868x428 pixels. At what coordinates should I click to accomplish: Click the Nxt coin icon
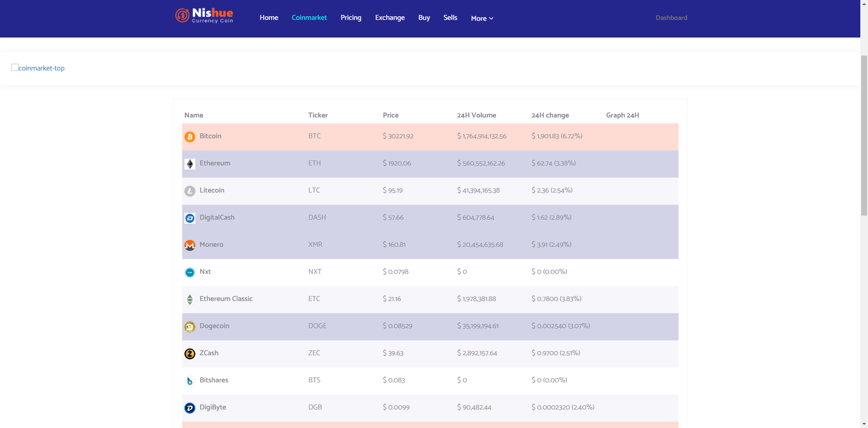click(190, 272)
